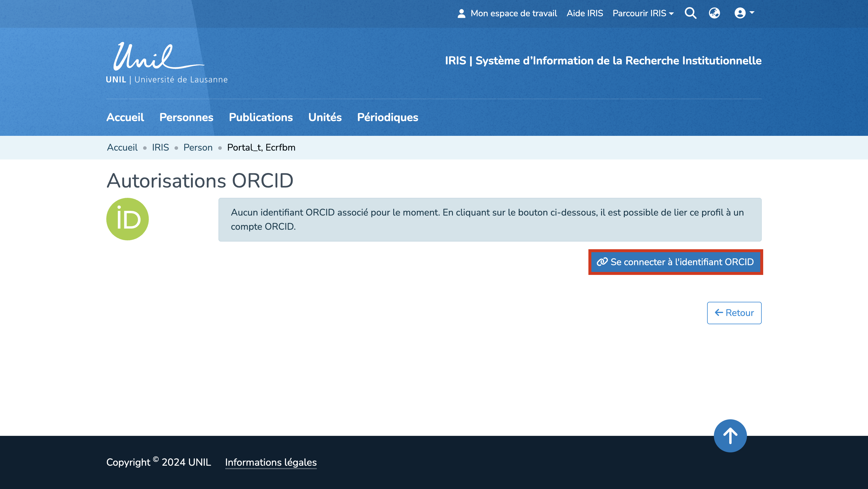Open the Personnes menu item
Screen dimensions: 868x489
pos(186,117)
